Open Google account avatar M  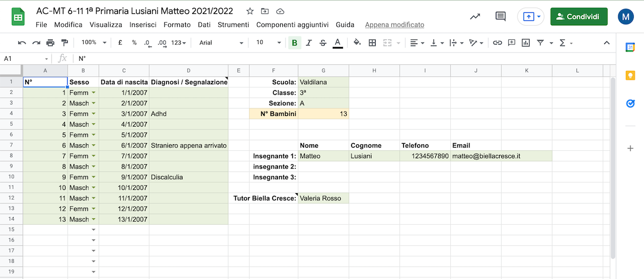point(626,17)
